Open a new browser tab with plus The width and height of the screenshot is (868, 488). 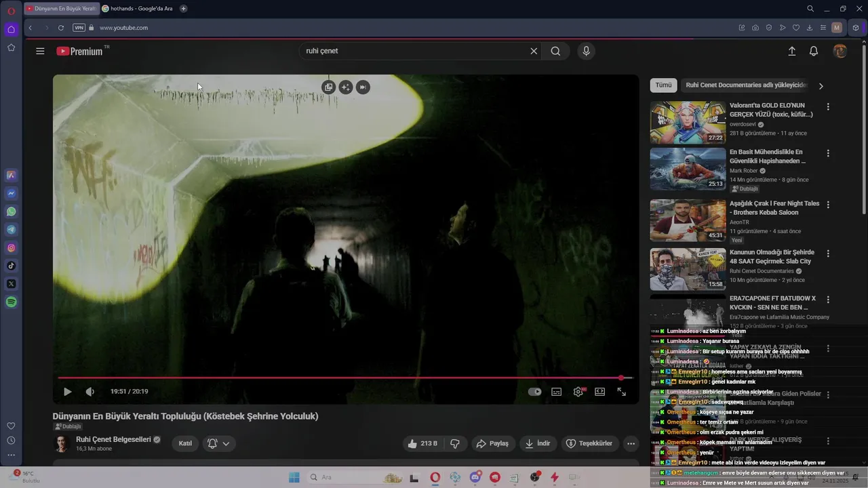point(183,9)
